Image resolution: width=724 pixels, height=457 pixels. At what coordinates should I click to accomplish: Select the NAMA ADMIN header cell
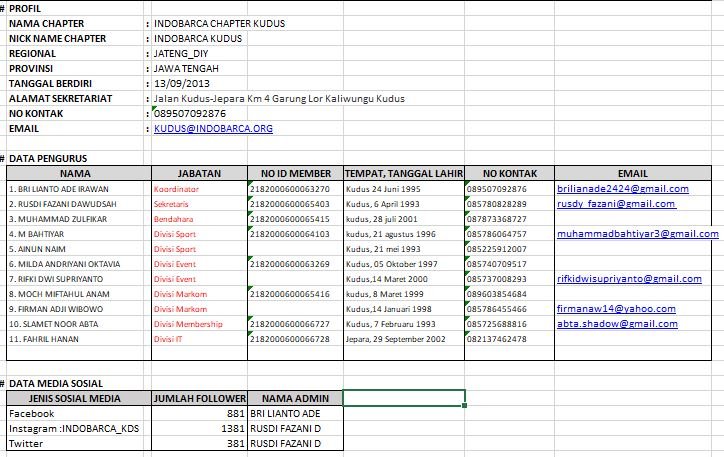[x=296, y=398]
